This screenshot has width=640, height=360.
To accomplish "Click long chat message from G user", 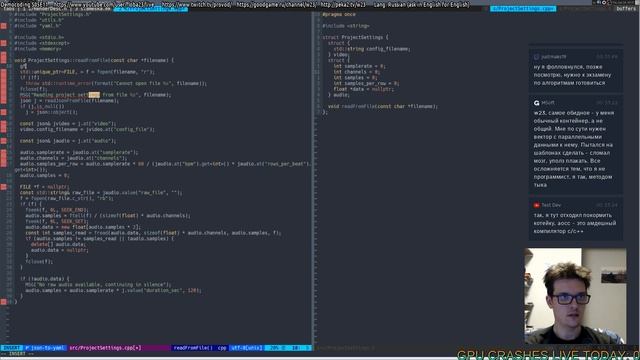I will point(576,145).
